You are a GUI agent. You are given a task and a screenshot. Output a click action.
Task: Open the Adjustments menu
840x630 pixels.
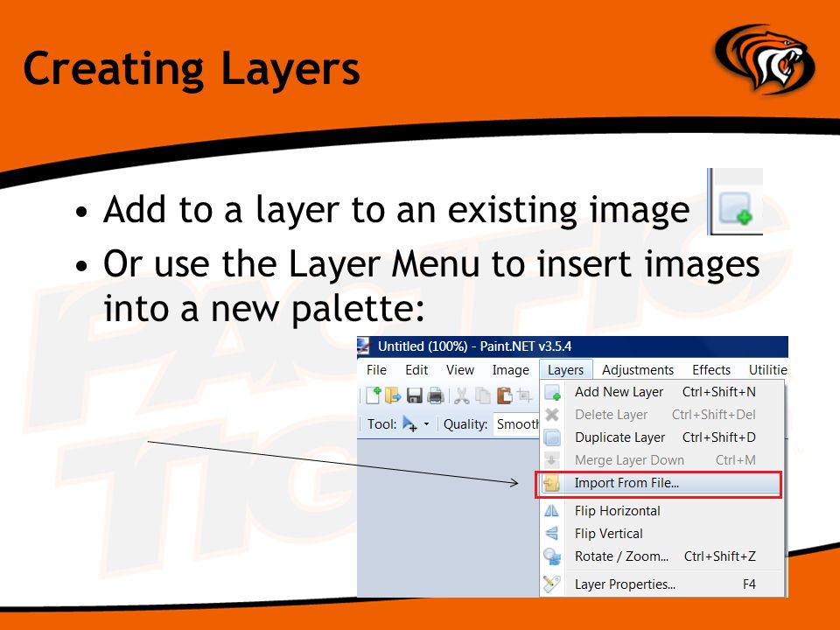[x=638, y=369]
